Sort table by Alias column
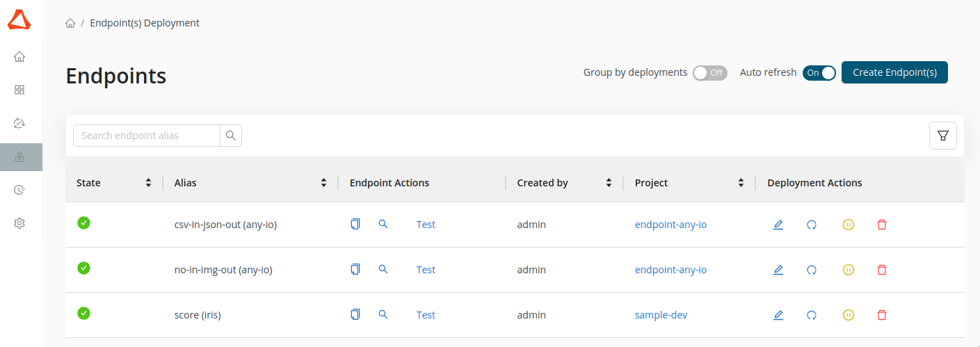 pyautogui.click(x=323, y=183)
